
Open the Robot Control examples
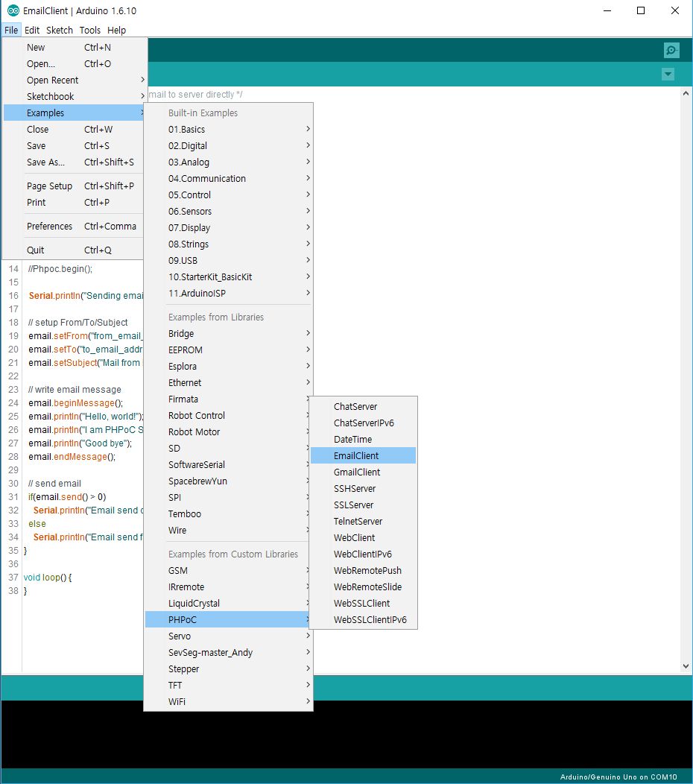[229, 416]
